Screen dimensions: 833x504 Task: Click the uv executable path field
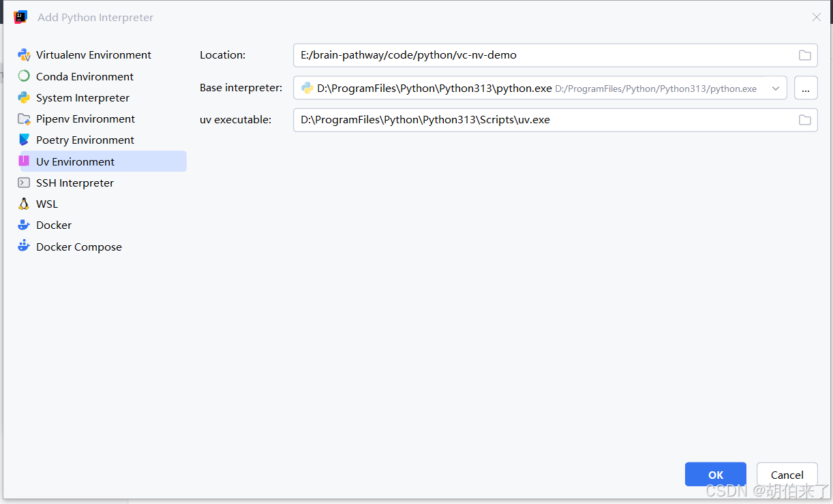coord(556,120)
